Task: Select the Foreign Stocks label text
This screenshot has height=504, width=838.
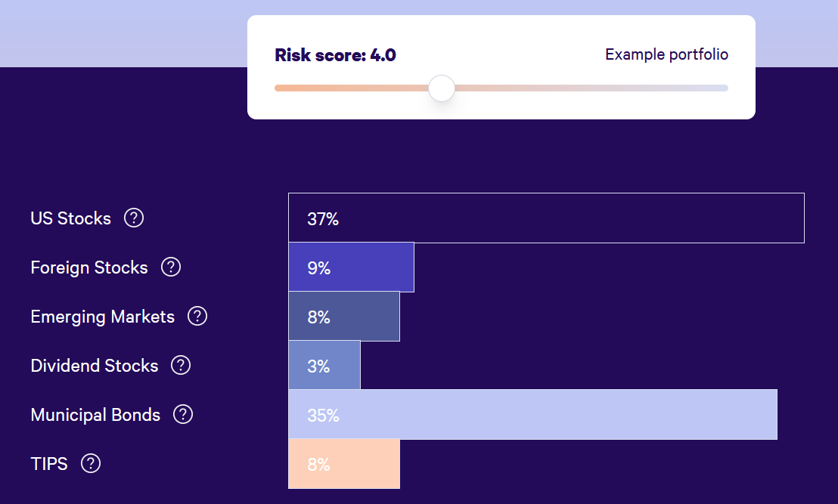Action: (89, 267)
